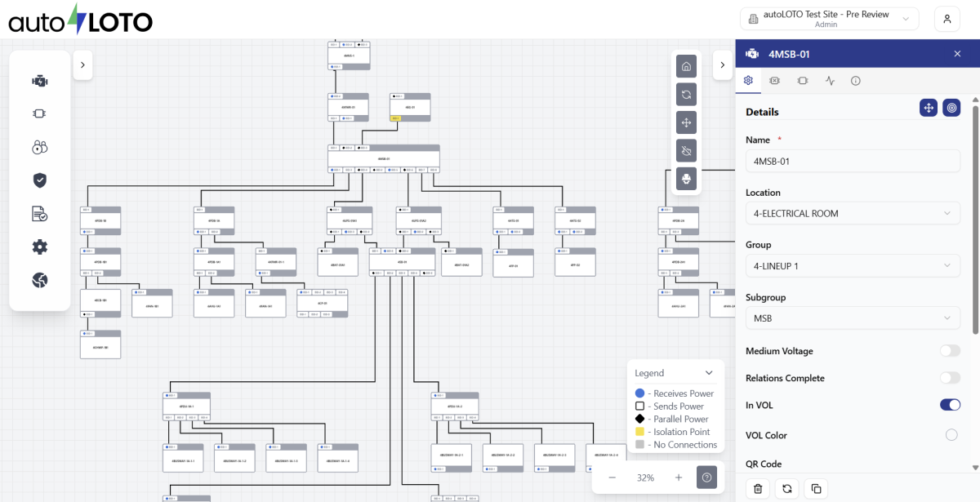Screen dimensions: 980x502
Task: Pick the VOL Color swatch
Action: coord(951,435)
